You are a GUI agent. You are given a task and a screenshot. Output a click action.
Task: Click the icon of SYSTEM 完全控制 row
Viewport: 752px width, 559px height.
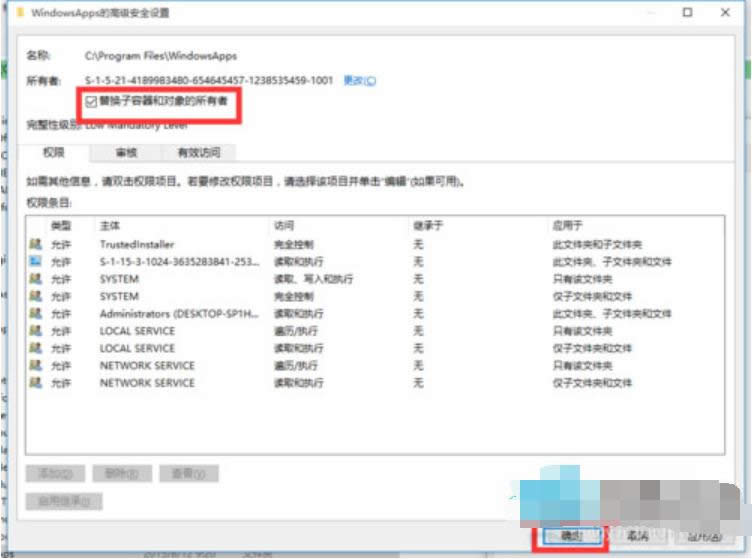click(35, 296)
